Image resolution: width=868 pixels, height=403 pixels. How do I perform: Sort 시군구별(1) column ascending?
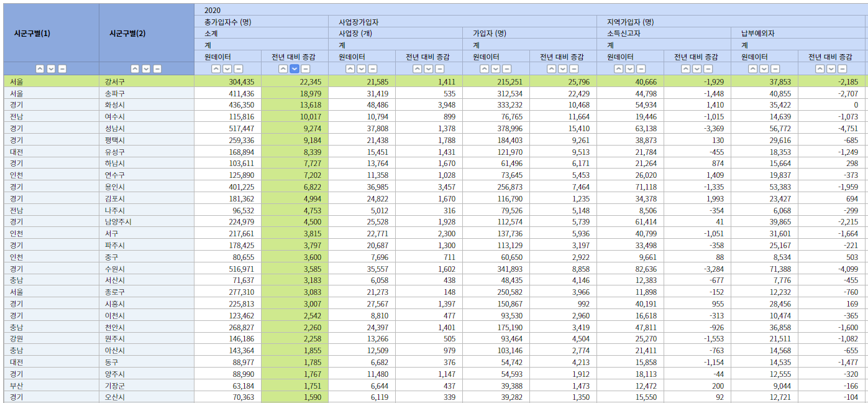coord(40,69)
